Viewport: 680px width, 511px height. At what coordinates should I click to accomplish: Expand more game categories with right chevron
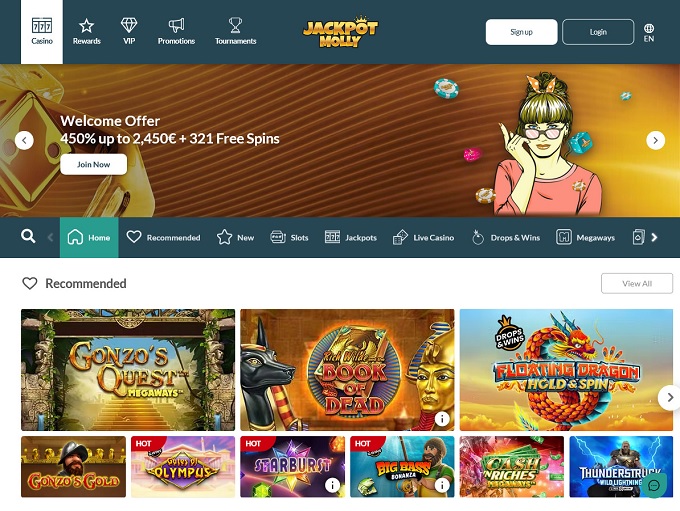click(654, 237)
